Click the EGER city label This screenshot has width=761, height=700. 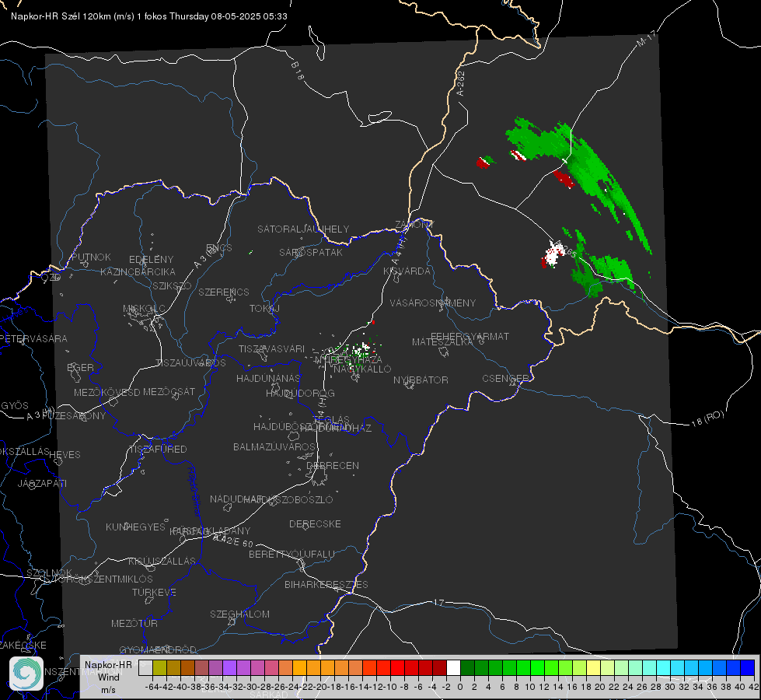click(x=80, y=367)
